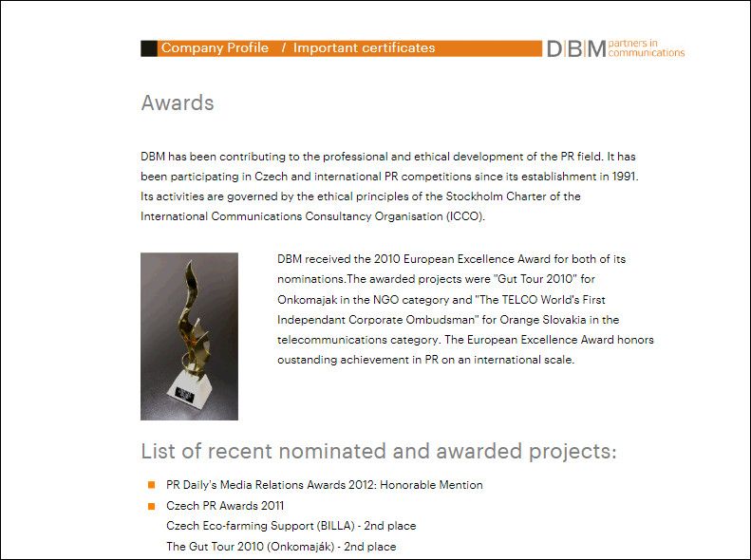
Task: Click the line mentioning 'establishment in 1991'
Action: tap(390, 177)
